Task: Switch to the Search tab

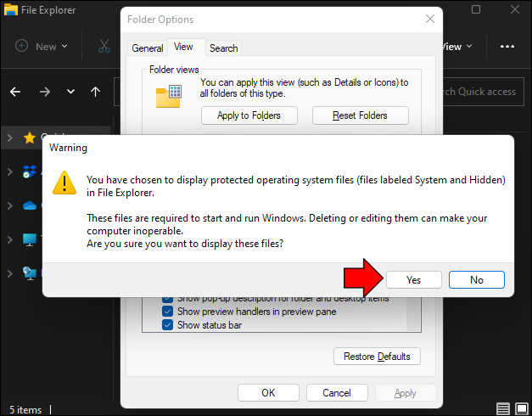Action: pyautogui.click(x=224, y=48)
